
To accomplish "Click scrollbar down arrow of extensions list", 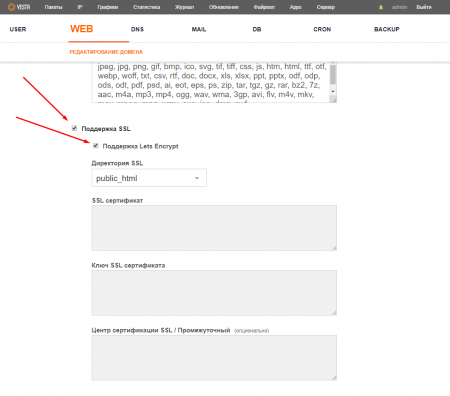I will (333, 91).
